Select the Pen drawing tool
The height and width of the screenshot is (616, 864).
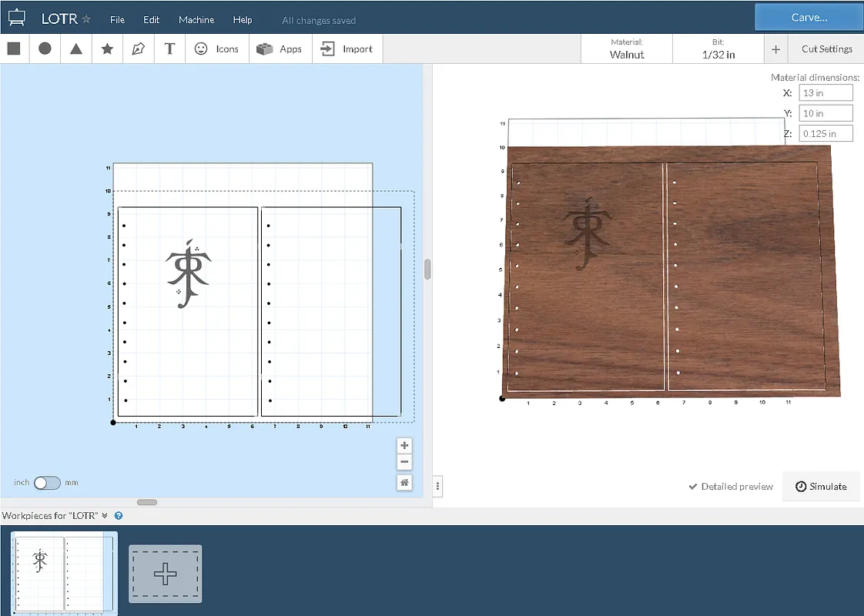tap(139, 49)
